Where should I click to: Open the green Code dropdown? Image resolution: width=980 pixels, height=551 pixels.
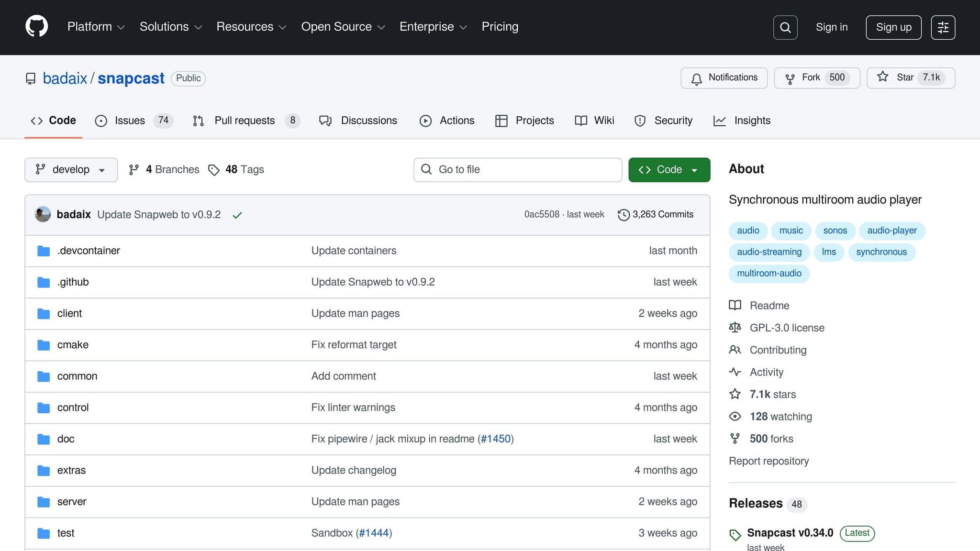(668, 170)
